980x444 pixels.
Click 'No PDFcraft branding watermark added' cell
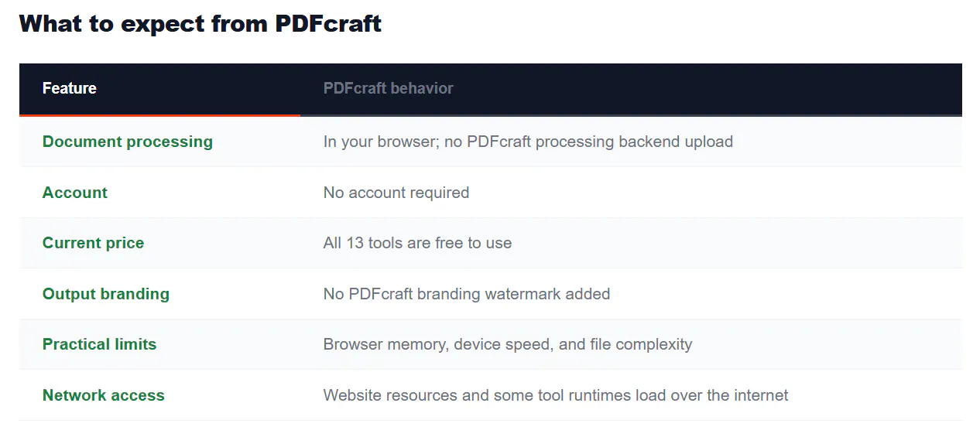pos(467,294)
